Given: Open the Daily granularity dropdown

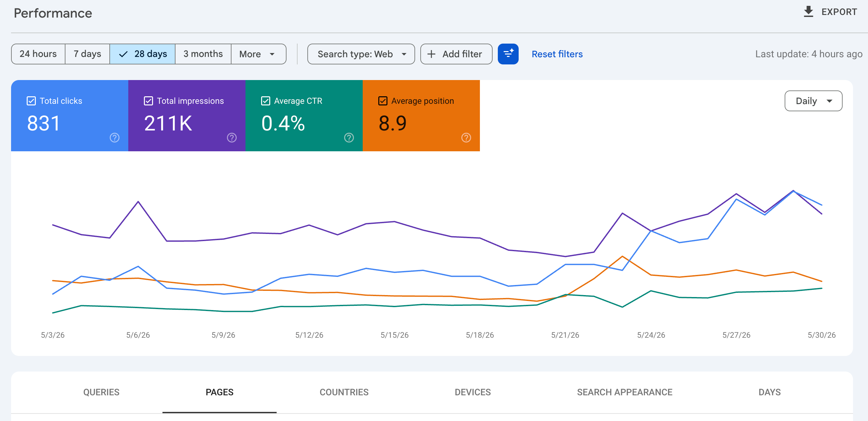Looking at the screenshot, I should [x=813, y=101].
